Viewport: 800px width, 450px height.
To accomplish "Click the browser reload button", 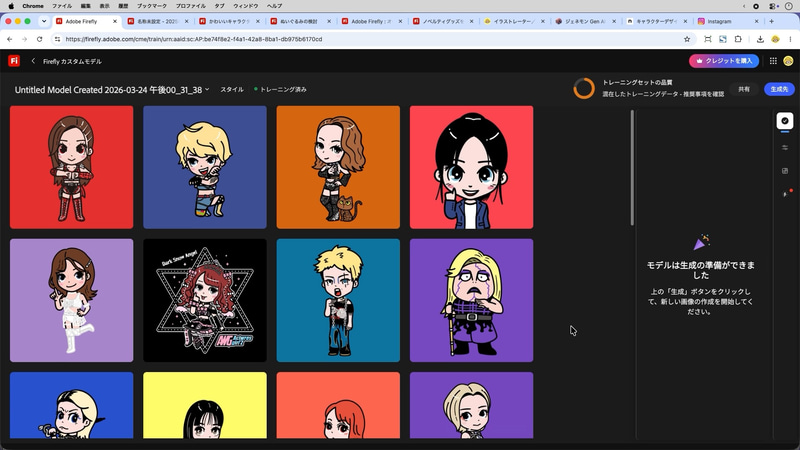I will [x=39, y=39].
